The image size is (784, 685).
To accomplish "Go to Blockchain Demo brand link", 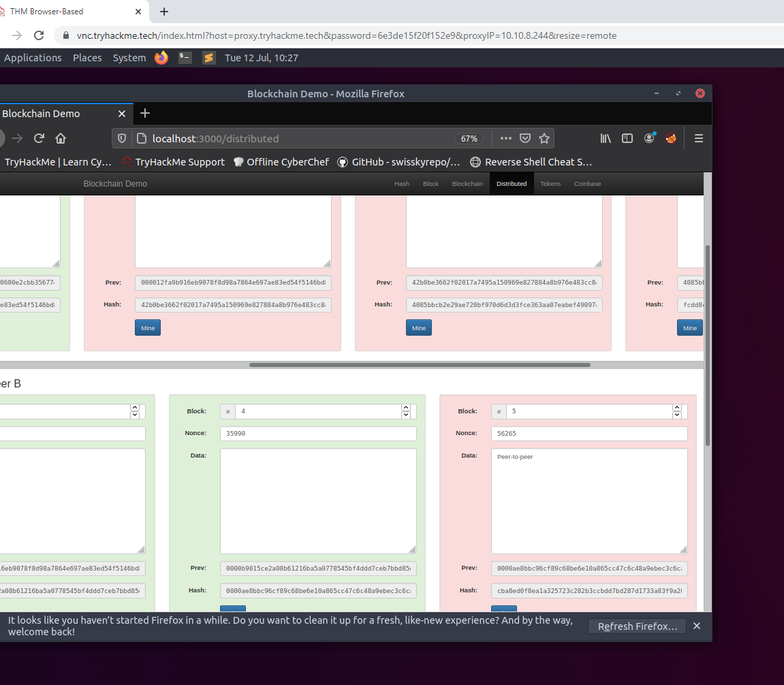I will point(115,183).
